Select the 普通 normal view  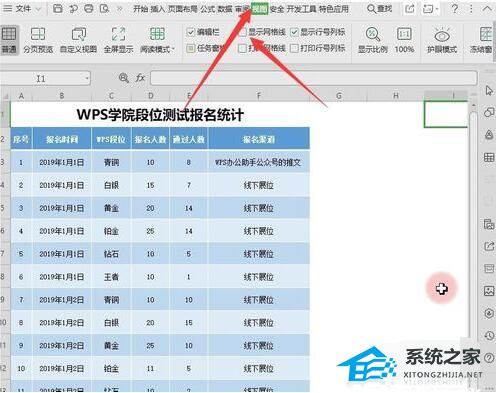click(9, 41)
